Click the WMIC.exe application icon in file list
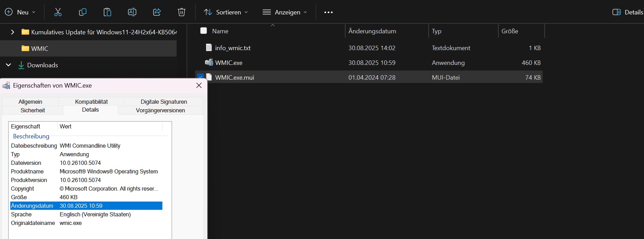 click(209, 62)
